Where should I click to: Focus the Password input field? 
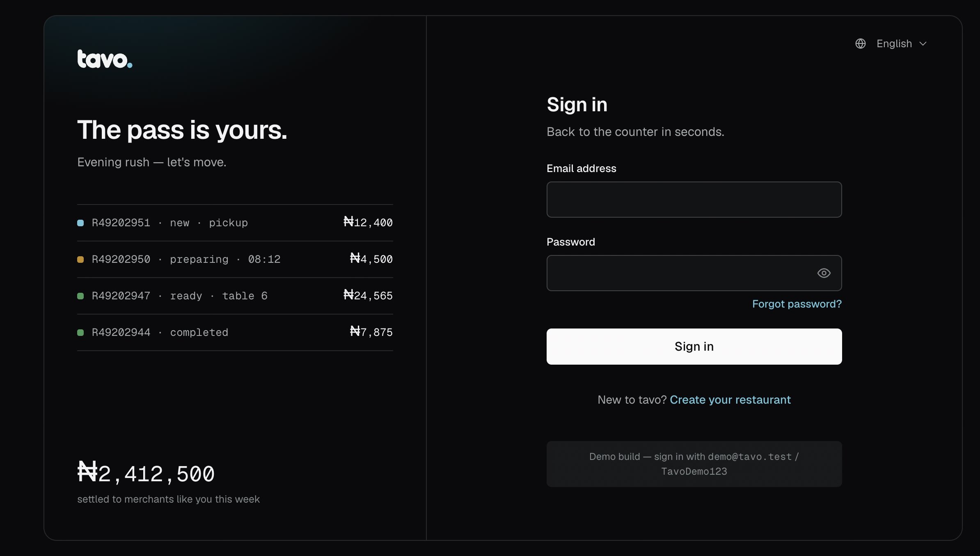(694, 273)
